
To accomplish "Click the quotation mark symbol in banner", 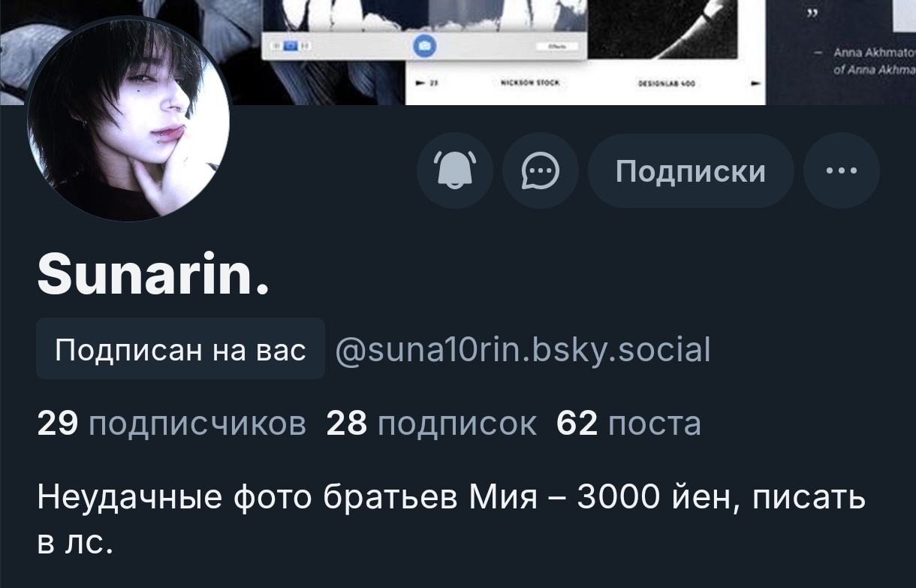I will [812, 14].
